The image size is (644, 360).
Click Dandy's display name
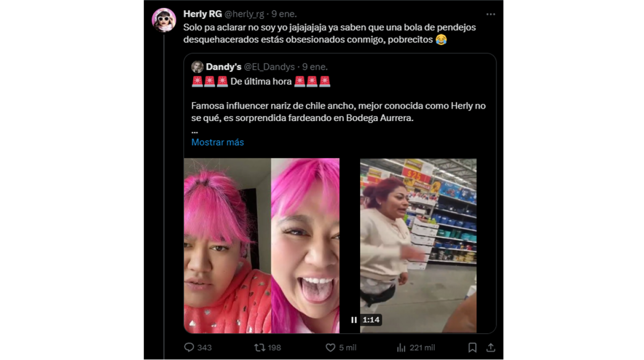click(224, 67)
